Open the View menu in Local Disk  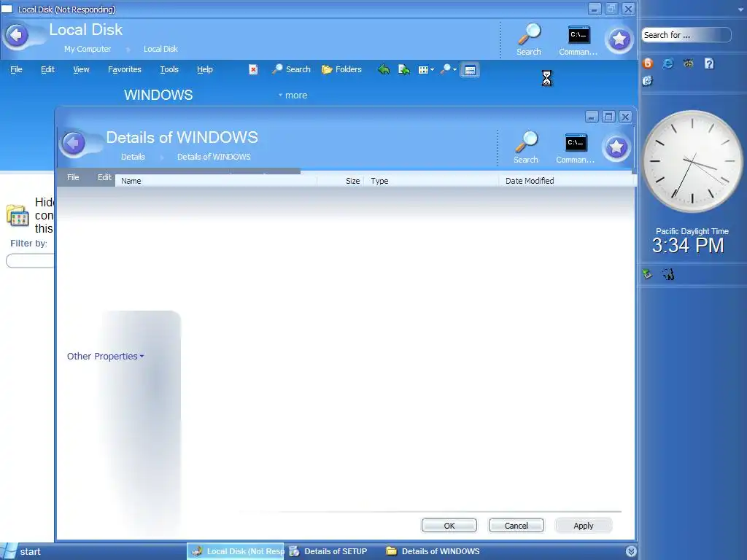pyautogui.click(x=81, y=69)
